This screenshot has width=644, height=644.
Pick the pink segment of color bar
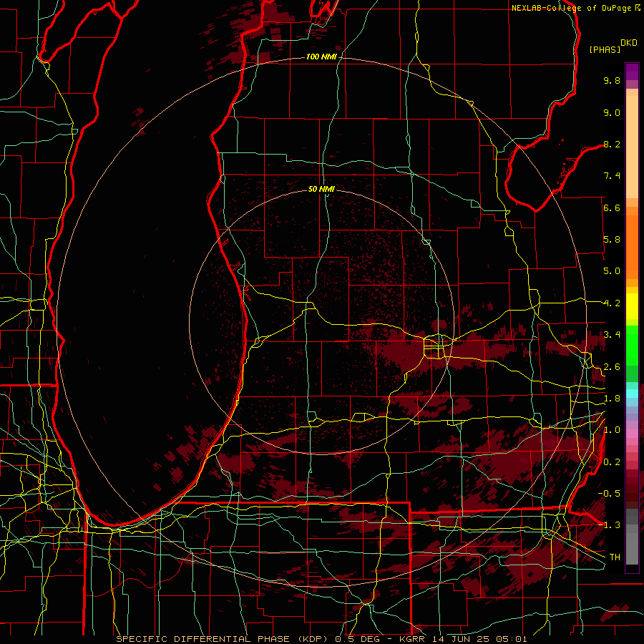[632, 434]
